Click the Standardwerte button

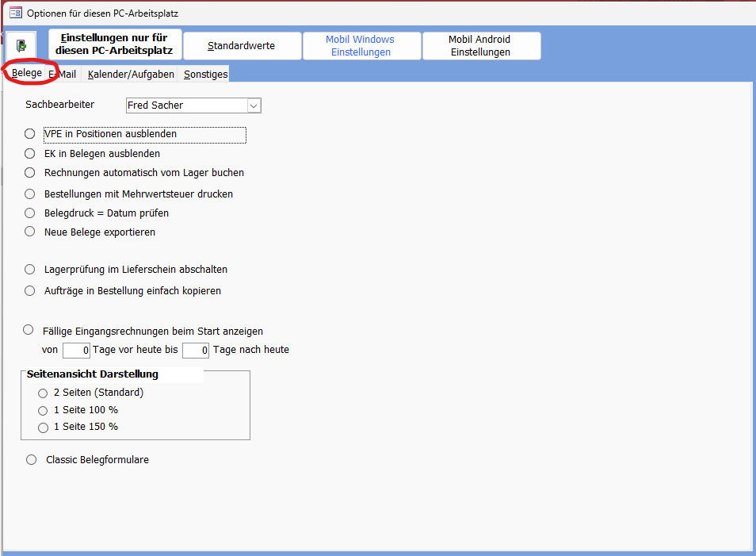click(242, 46)
